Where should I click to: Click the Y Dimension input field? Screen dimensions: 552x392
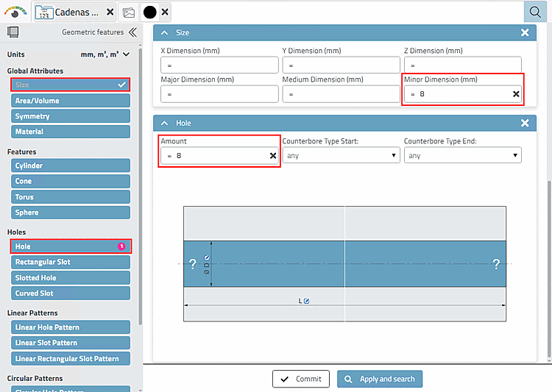(x=341, y=65)
